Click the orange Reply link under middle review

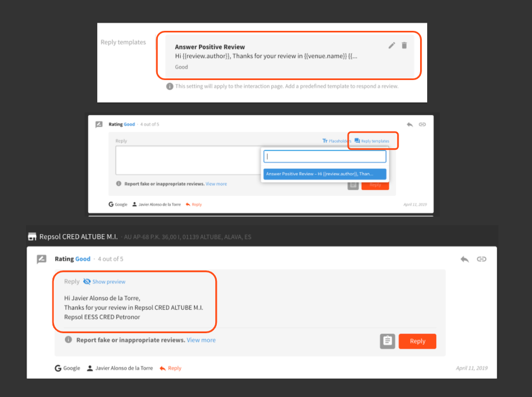click(194, 204)
